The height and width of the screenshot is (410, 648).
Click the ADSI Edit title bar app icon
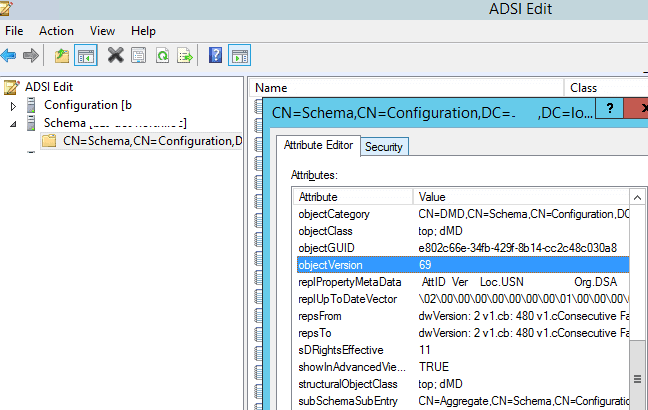click(x=7, y=9)
